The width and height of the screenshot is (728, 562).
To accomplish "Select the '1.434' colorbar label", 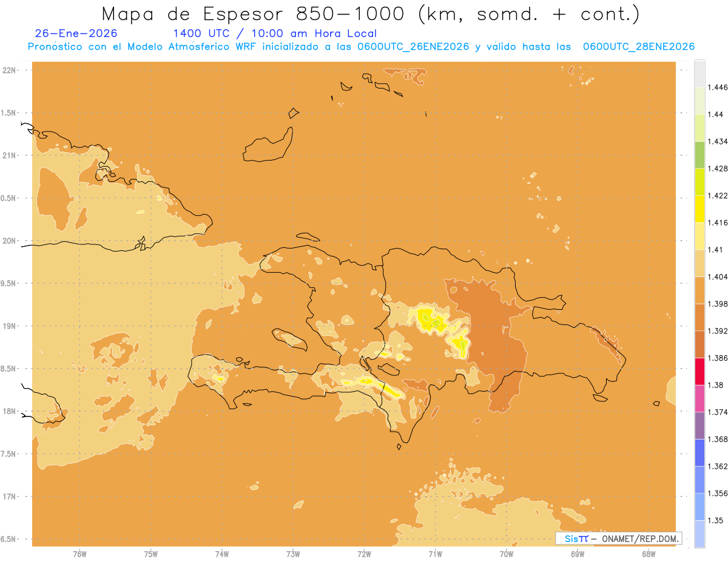I will click(717, 141).
